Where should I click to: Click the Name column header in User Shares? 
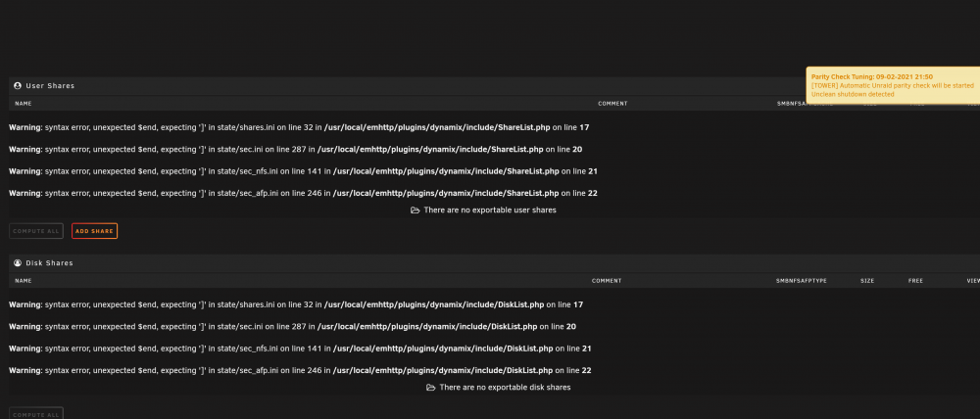pos(24,104)
